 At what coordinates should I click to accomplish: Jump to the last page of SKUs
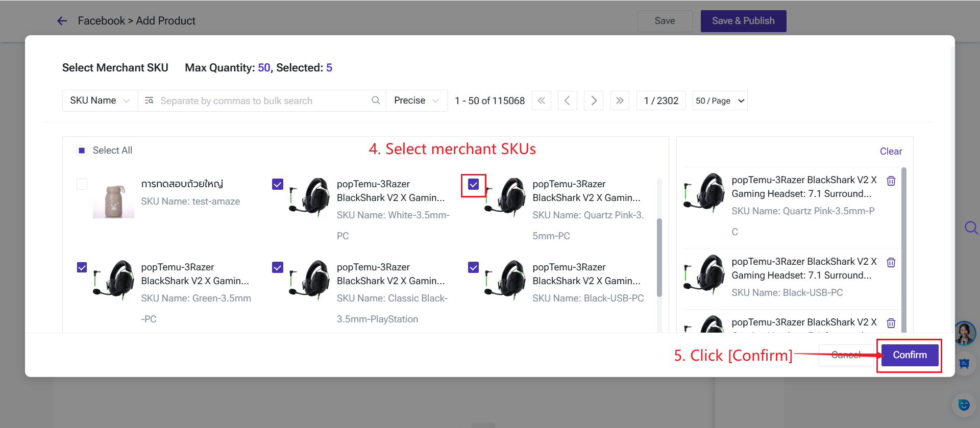coord(620,100)
